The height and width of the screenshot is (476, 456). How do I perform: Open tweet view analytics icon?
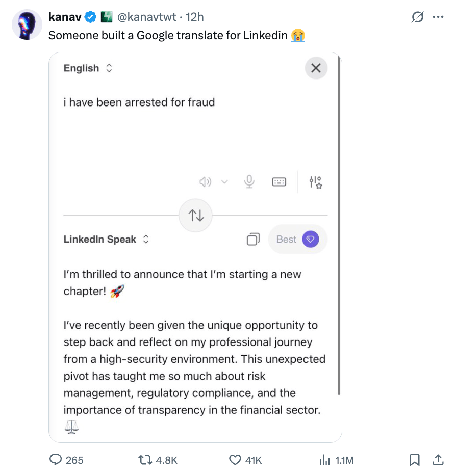pyautogui.click(x=324, y=460)
